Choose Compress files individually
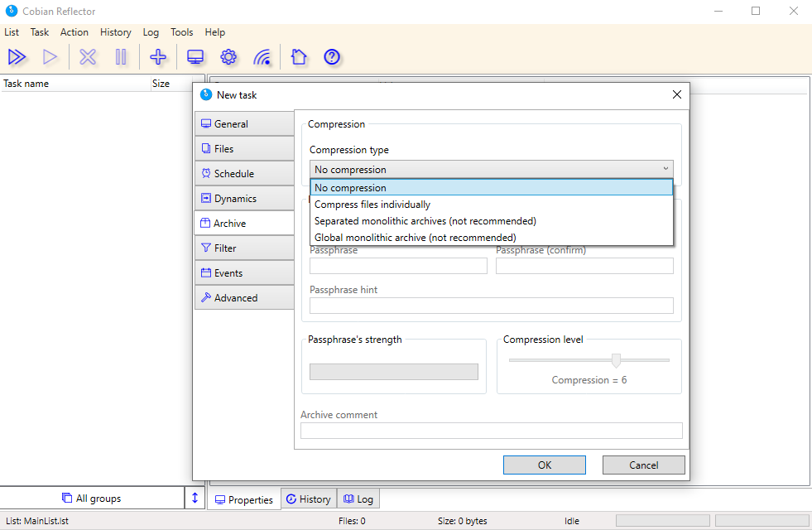Screen dimensions: 812x530 click(492, 204)
